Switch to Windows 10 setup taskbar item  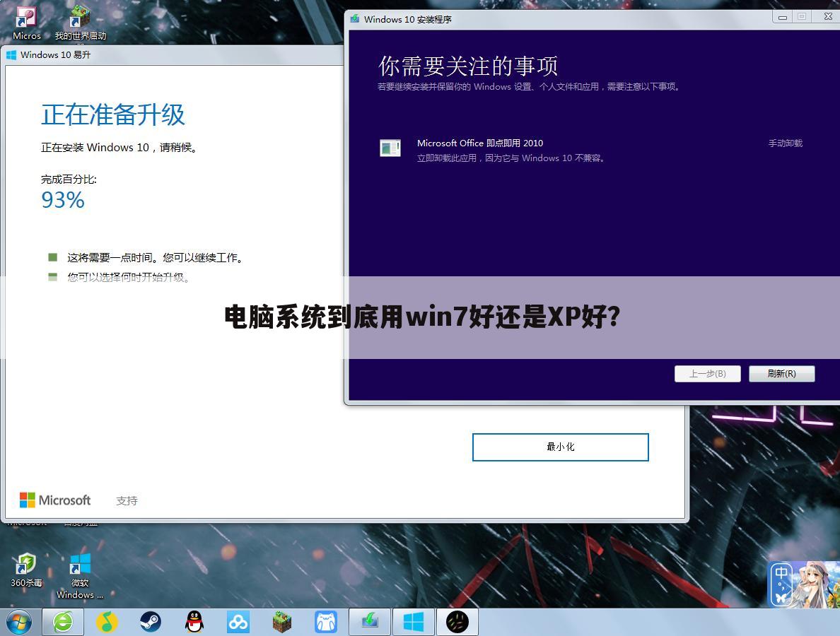coord(371,622)
